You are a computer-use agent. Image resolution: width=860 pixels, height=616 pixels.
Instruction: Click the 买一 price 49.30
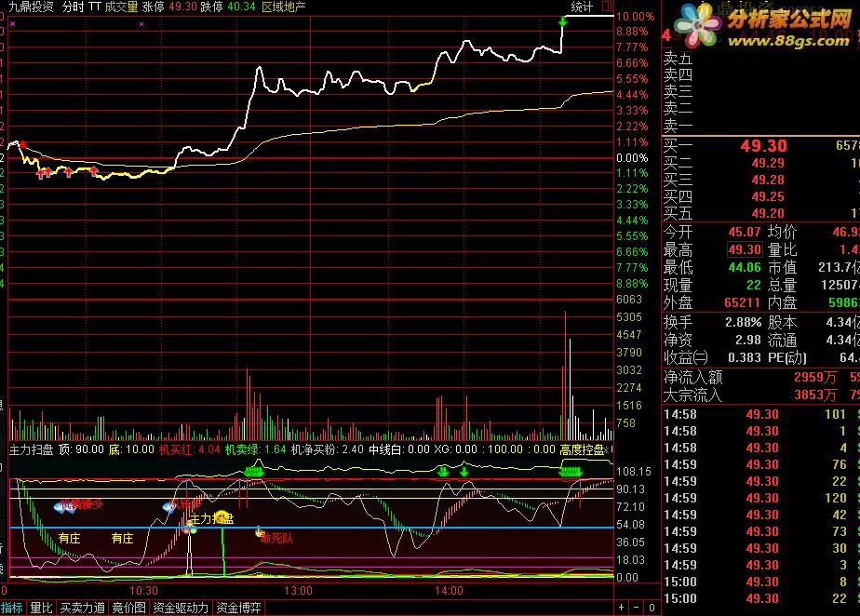tap(763, 146)
